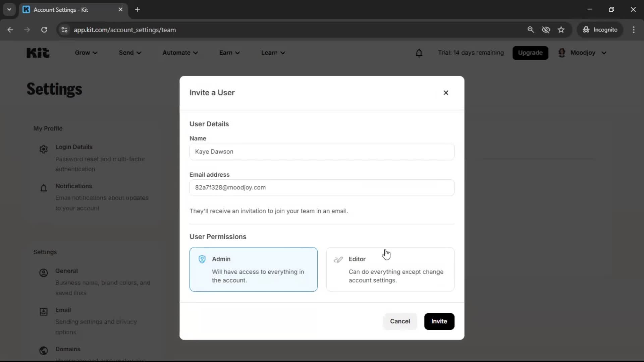Click the Notifications bell icon in sidebar
The image size is (644, 362).
click(43, 188)
